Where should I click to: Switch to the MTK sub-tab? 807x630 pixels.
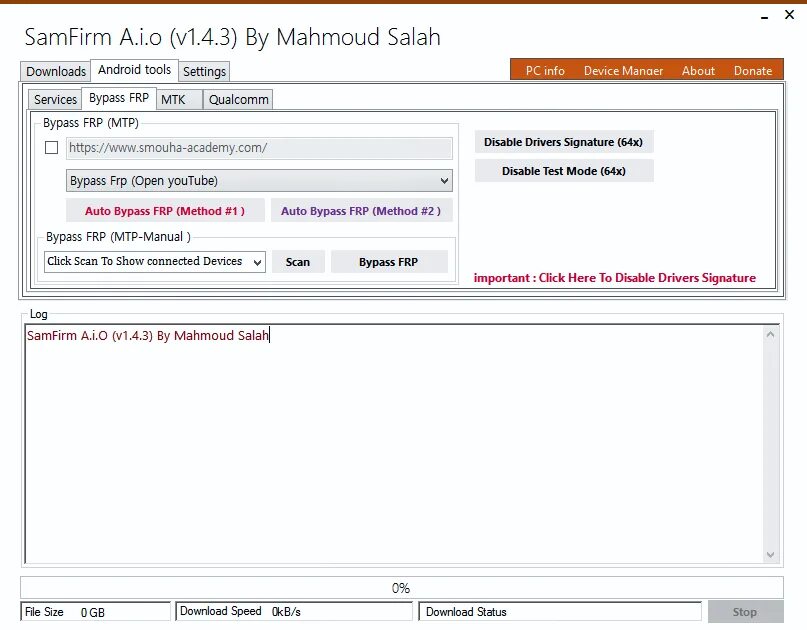[179, 99]
